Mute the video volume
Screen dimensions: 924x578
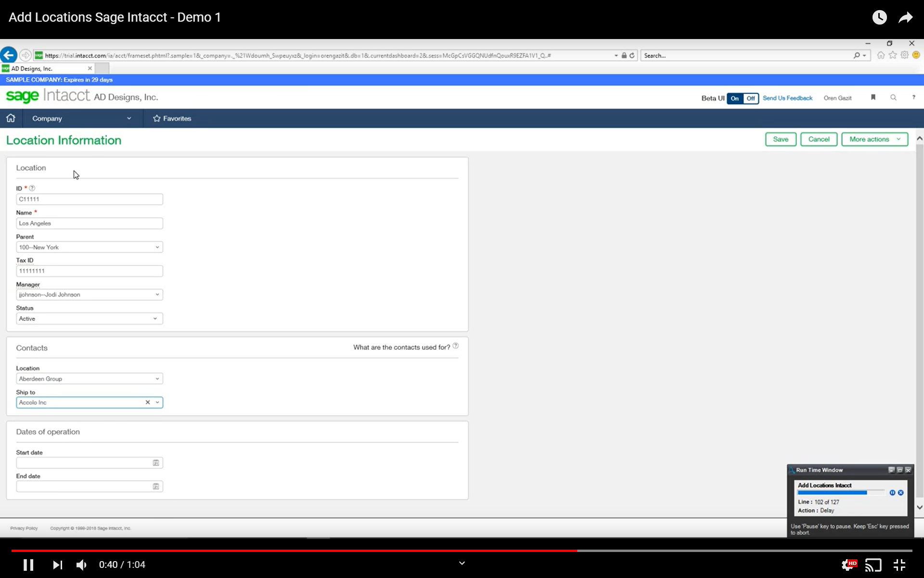coord(82,565)
